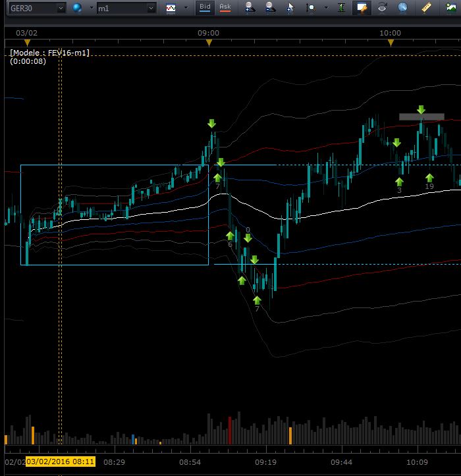Expand the arrow next to globe icon
This screenshot has height=476, width=461.
click(x=92, y=8)
